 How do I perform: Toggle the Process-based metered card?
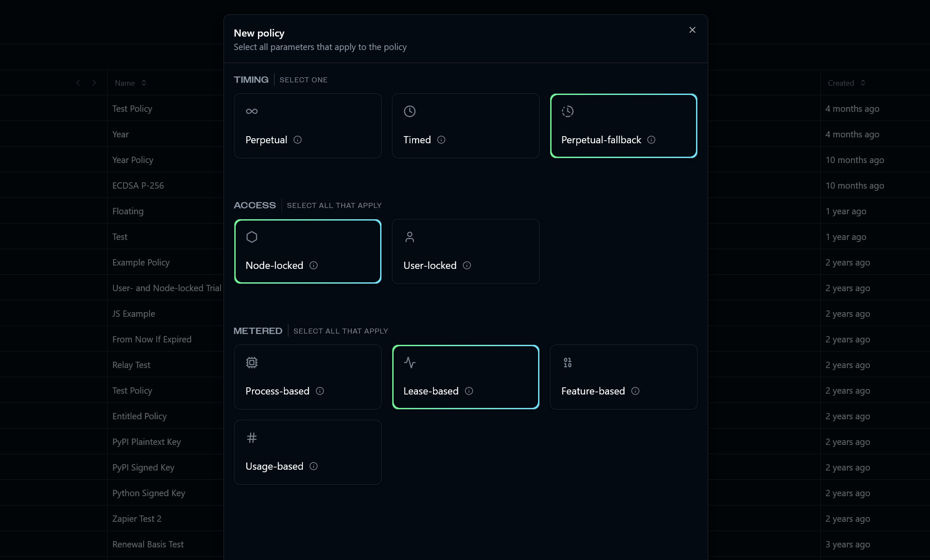[x=307, y=377]
